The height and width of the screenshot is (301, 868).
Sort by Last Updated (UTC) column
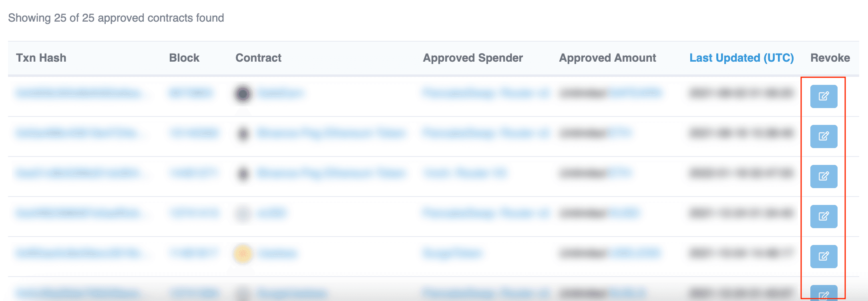click(x=741, y=58)
